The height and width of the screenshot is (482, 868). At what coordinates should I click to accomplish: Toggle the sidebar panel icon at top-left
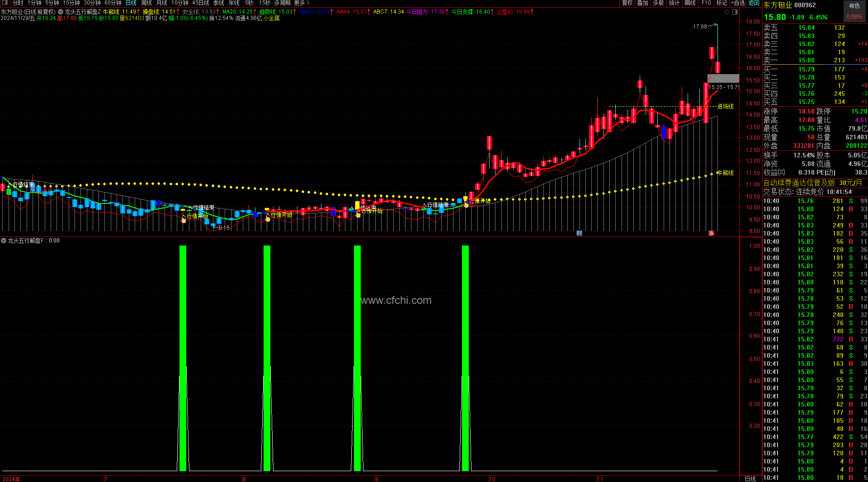(x=5, y=3)
